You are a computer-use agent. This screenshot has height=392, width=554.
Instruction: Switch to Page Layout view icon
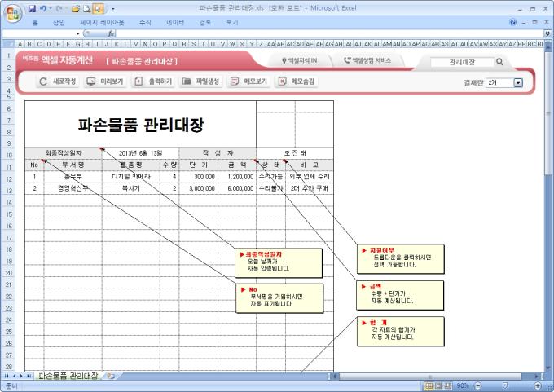pyautogui.click(x=438, y=385)
